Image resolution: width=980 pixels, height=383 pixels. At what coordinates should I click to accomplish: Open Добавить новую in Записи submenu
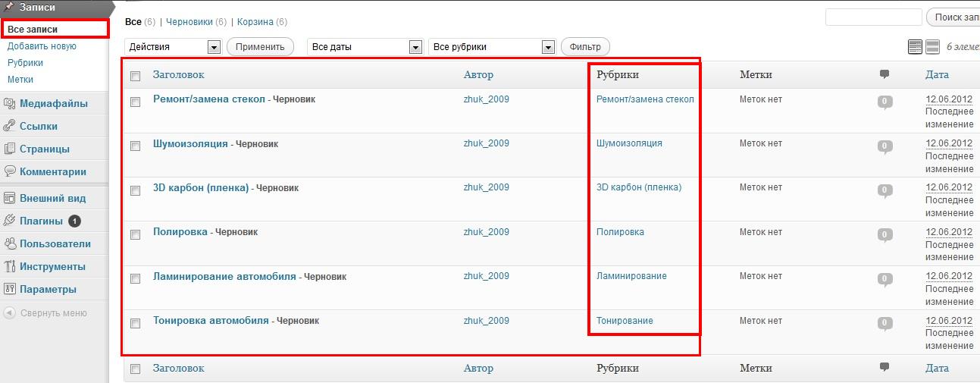(42, 46)
